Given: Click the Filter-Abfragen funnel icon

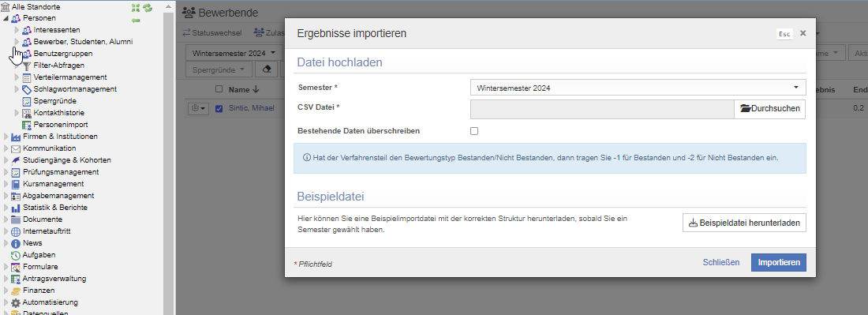Looking at the screenshot, I should pos(27,66).
